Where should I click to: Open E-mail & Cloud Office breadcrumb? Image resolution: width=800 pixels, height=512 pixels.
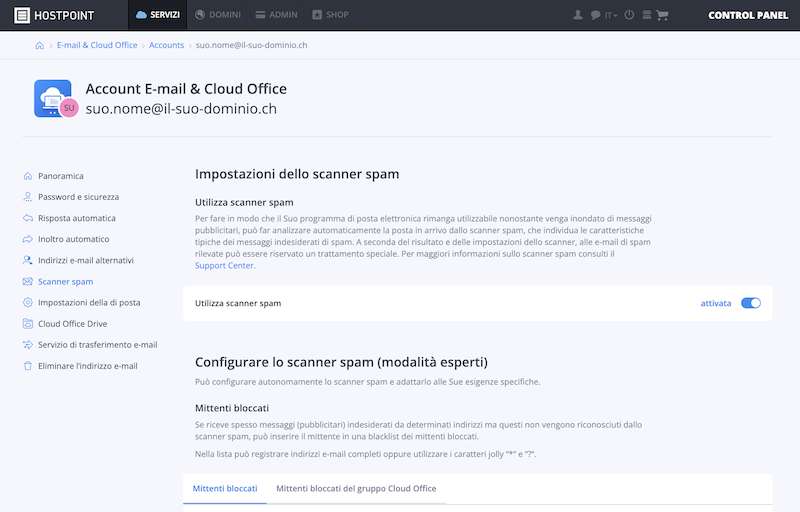tap(97, 45)
